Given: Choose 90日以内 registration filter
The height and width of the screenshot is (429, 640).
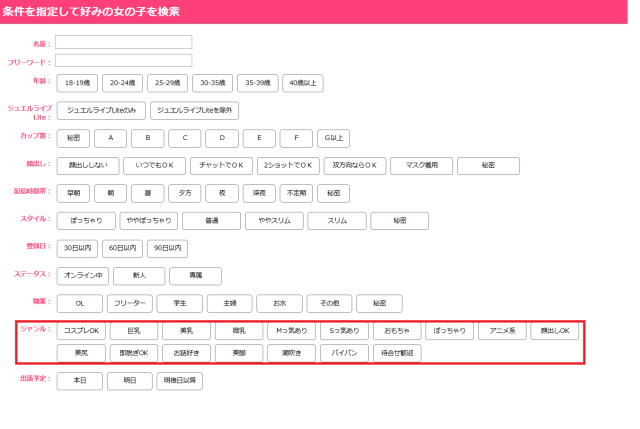Looking at the screenshot, I should click(x=167, y=248).
